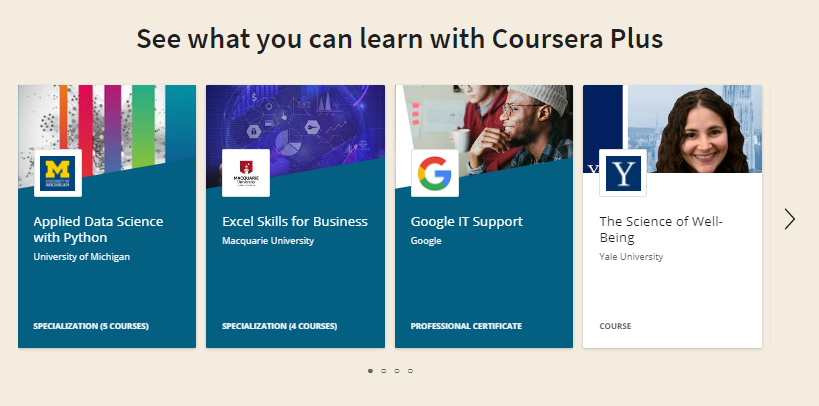Select the second carousel page dot

[384, 371]
